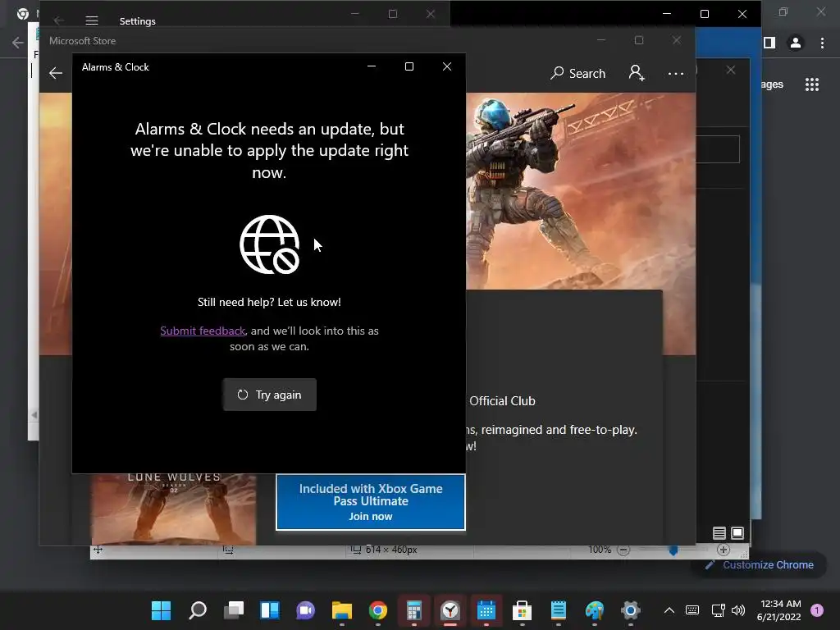
Task: Open the network tray icon
Action: click(718, 610)
